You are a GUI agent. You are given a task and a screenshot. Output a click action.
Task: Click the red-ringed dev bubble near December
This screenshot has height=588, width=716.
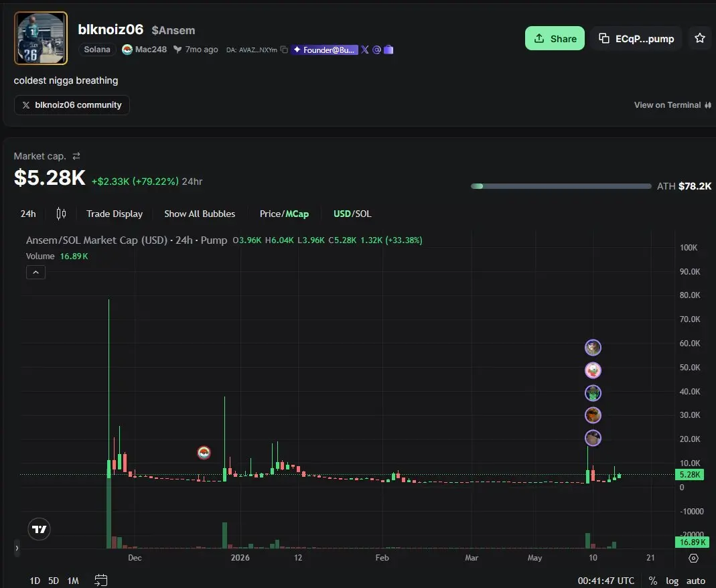[x=204, y=453]
